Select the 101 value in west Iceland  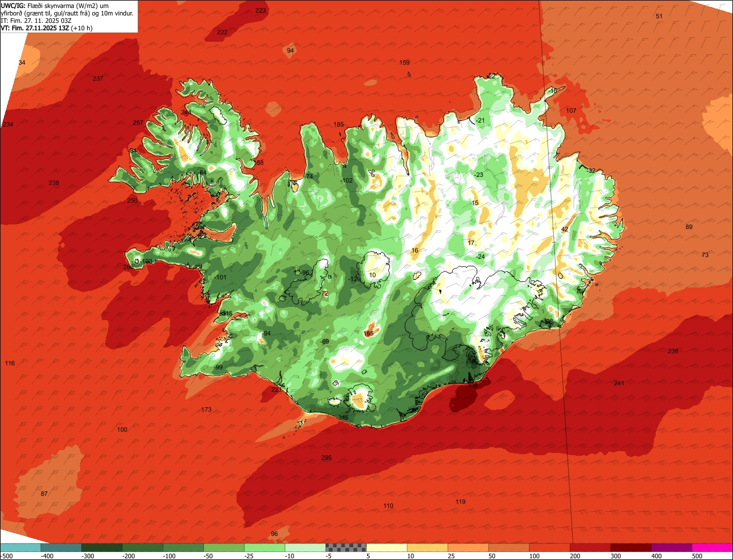pos(220,277)
